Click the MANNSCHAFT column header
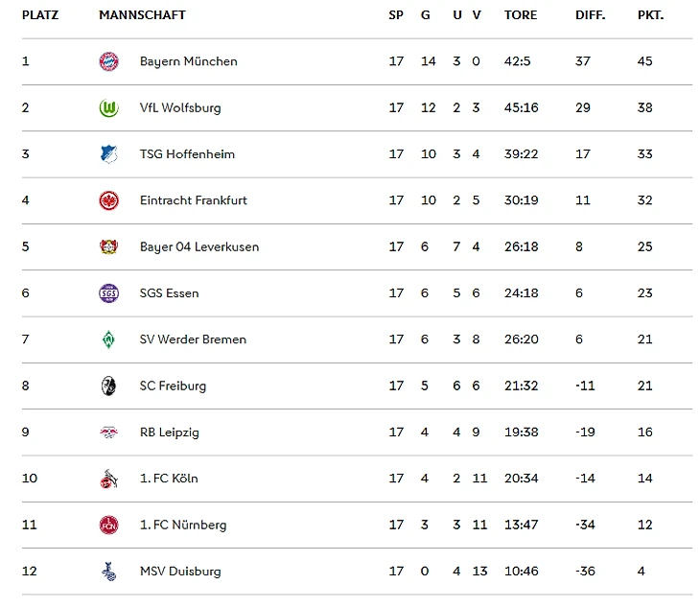The image size is (700, 608). (x=142, y=15)
